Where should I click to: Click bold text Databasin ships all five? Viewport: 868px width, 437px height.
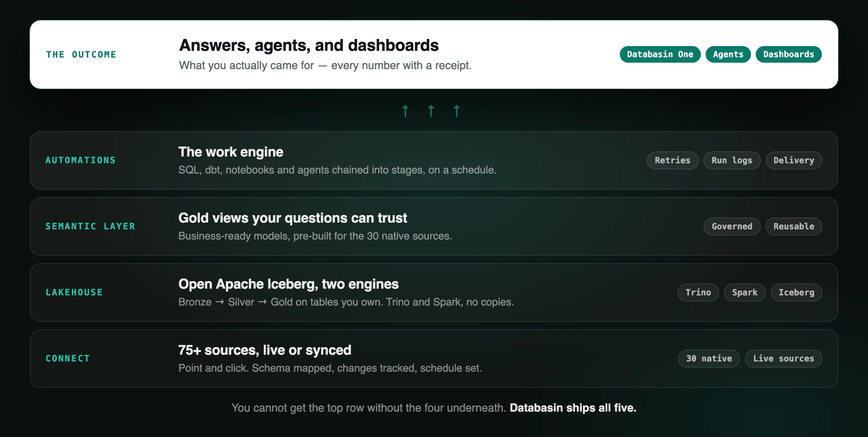tap(573, 408)
